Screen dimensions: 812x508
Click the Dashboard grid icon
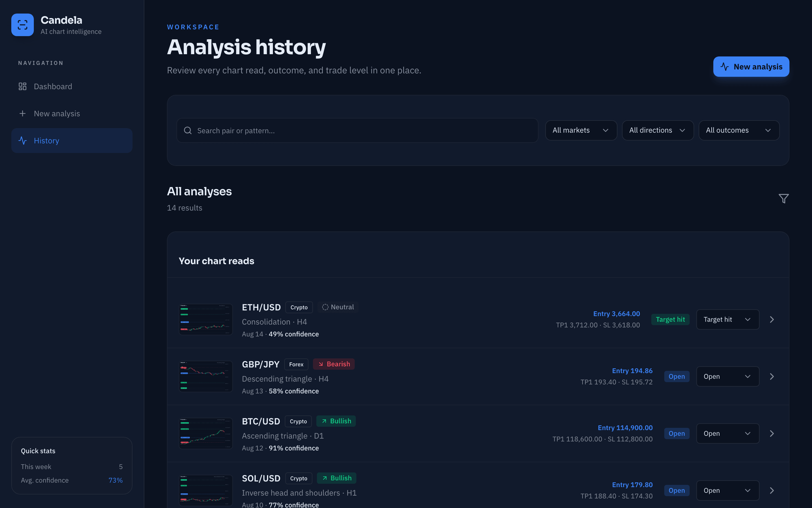(23, 86)
